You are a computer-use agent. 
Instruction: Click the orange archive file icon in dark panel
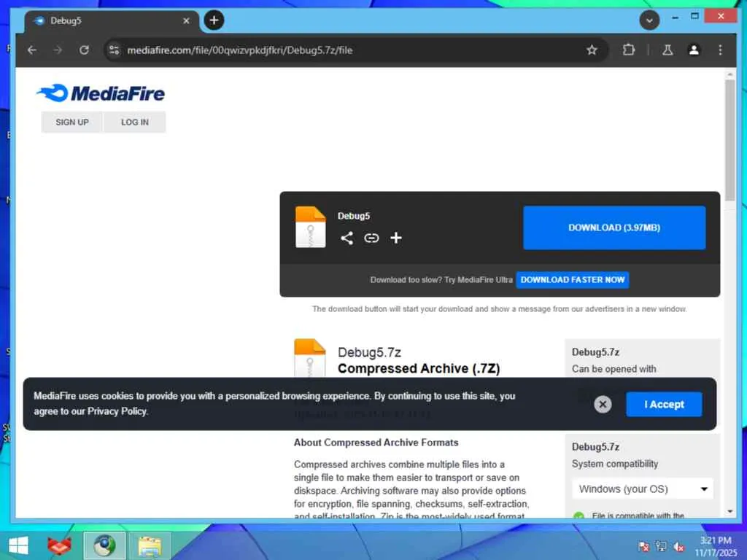click(310, 227)
